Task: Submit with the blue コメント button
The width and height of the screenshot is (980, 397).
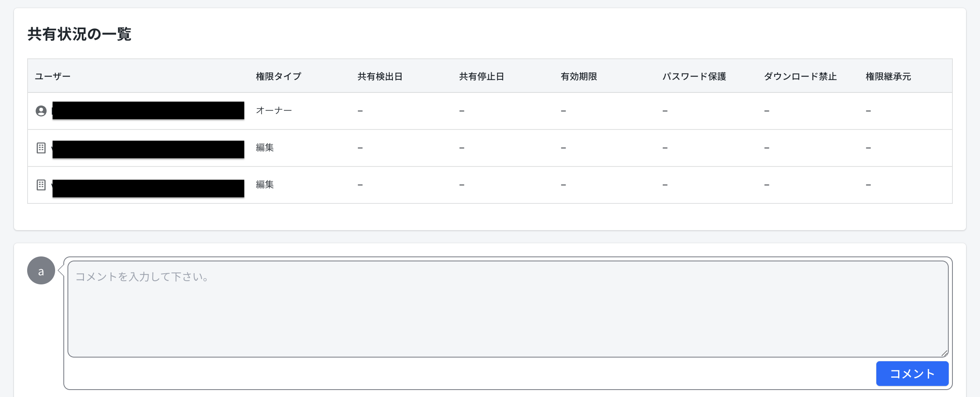Action: click(912, 374)
